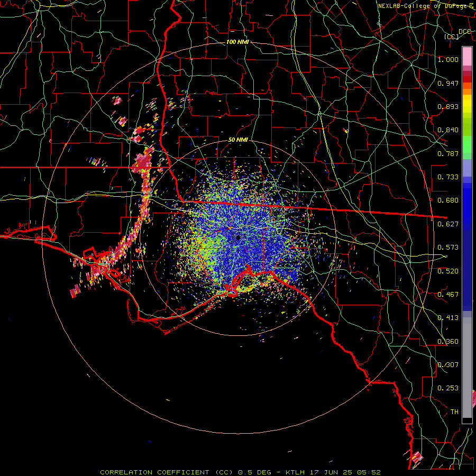Pick the light pink segment atop color bar

(467, 56)
